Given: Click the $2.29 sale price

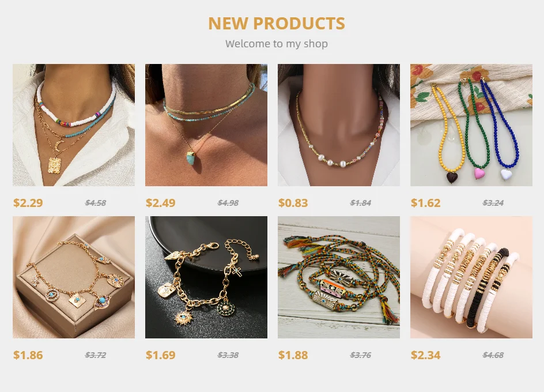Looking at the screenshot, I should pyautogui.click(x=28, y=203).
